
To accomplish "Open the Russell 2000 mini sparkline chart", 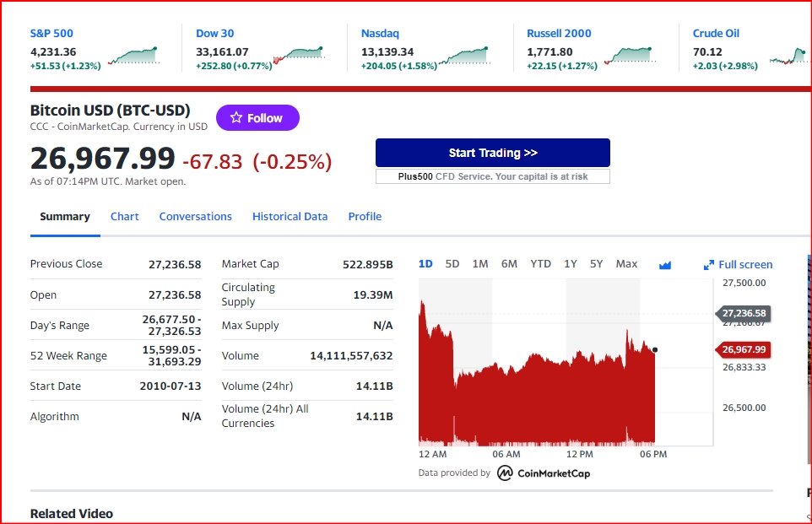I will (630, 56).
